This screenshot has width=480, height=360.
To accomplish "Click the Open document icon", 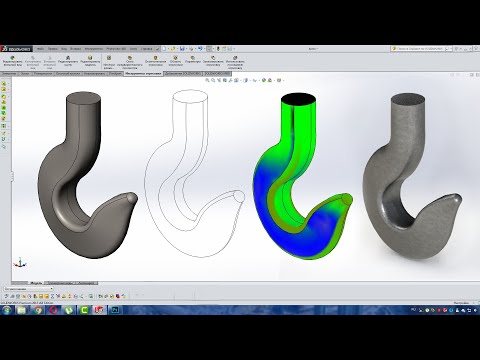I will pyautogui.click(x=173, y=49).
